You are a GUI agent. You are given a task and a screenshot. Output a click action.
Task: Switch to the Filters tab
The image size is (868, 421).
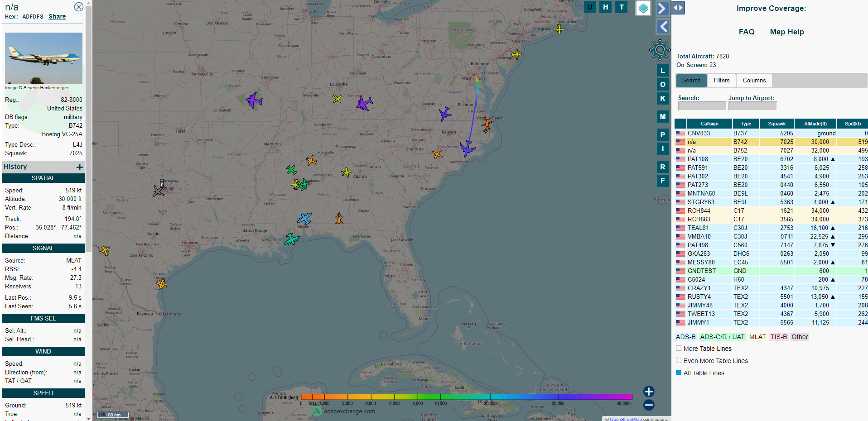[x=722, y=81]
